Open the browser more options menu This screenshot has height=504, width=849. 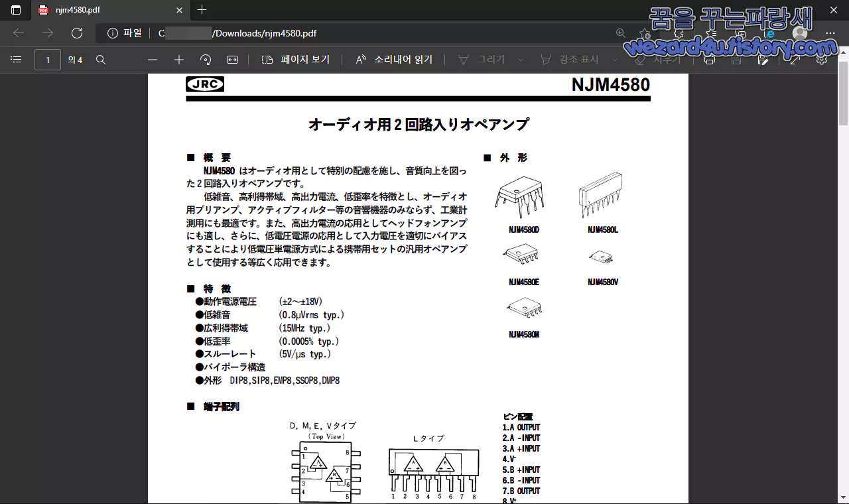(x=830, y=33)
